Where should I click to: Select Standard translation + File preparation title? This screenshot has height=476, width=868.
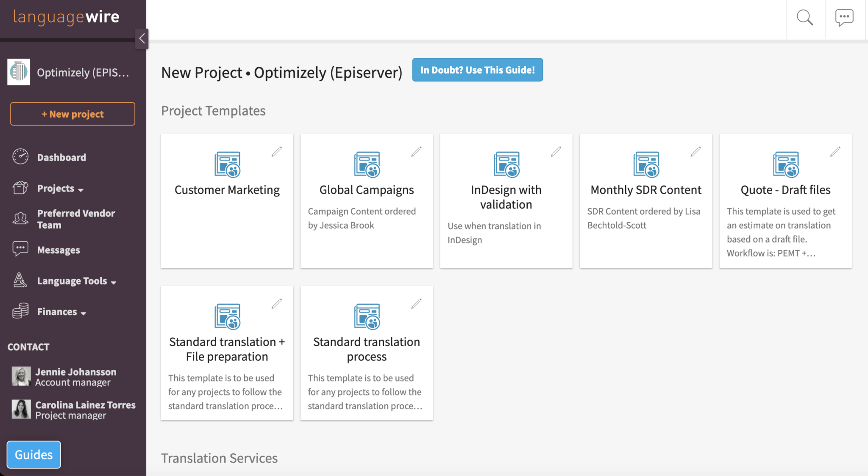pyautogui.click(x=227, y=349)
